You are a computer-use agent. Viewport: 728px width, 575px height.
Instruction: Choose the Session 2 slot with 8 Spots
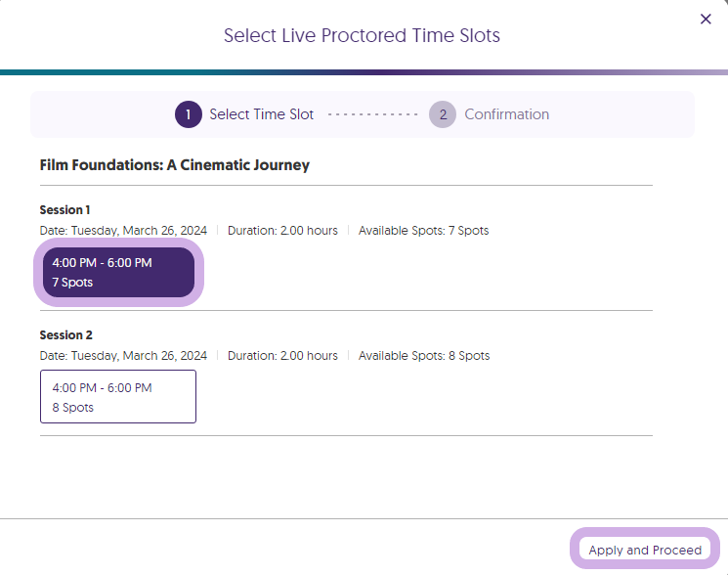click(x=118, y=397)
